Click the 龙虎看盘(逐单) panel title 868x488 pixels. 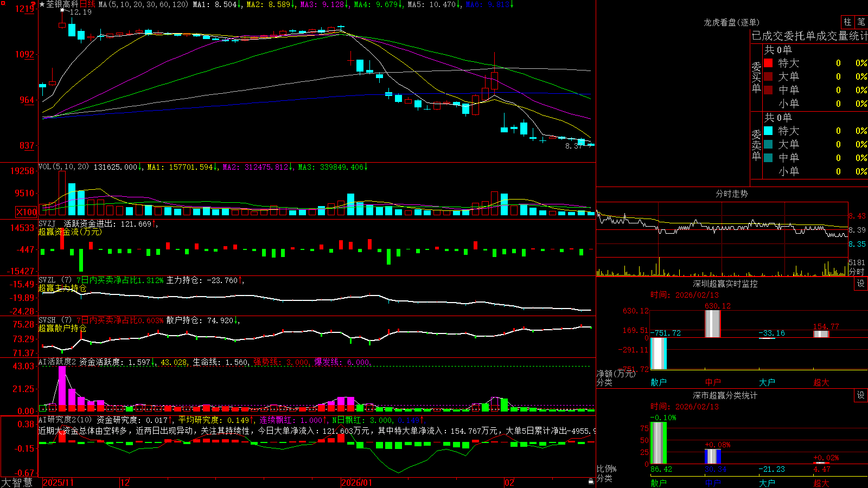click(732, 22)
